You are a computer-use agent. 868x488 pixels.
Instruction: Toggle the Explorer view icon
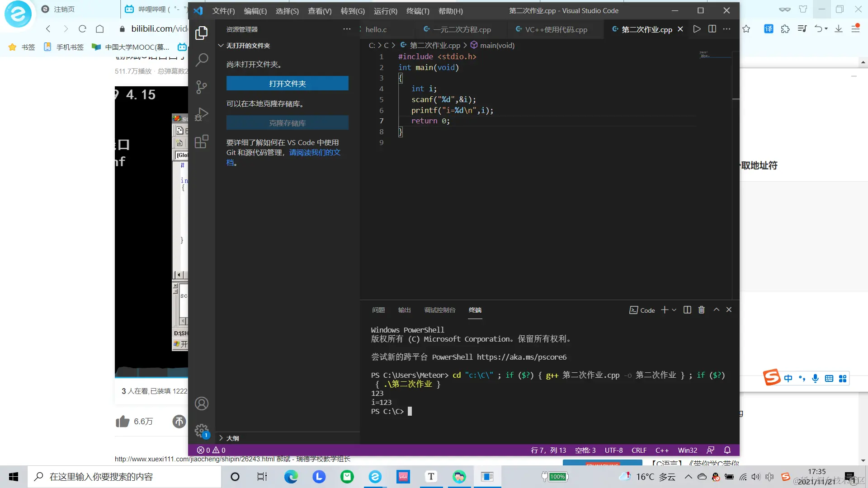(x=202, y=33)
